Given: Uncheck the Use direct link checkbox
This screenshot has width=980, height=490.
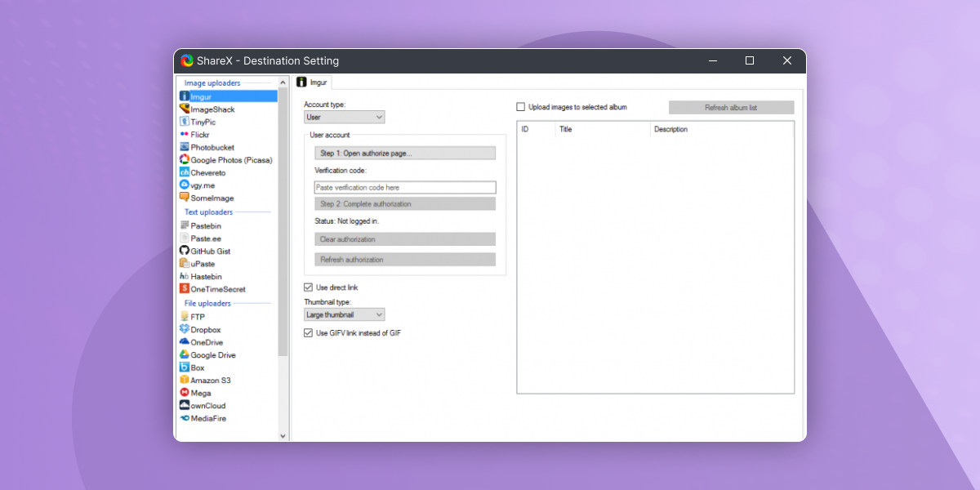Looking at the screenshot, I should coord(308,287).
